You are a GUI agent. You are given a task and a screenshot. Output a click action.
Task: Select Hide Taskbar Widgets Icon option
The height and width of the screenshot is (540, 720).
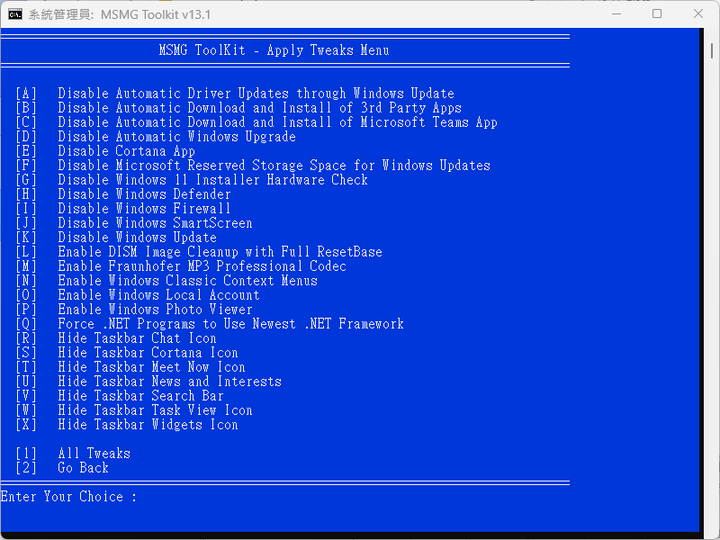(x=127, y=425)
